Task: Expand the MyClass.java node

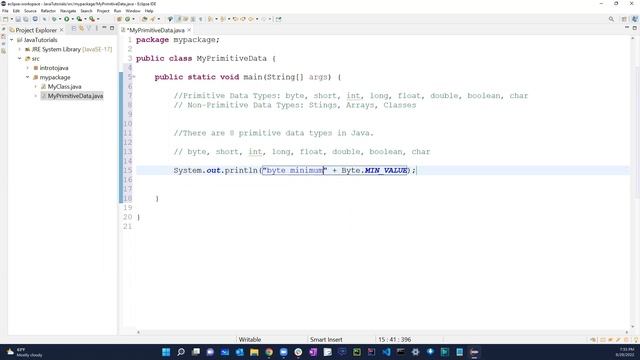Action: pyautogui.click(x=36, y=87)
